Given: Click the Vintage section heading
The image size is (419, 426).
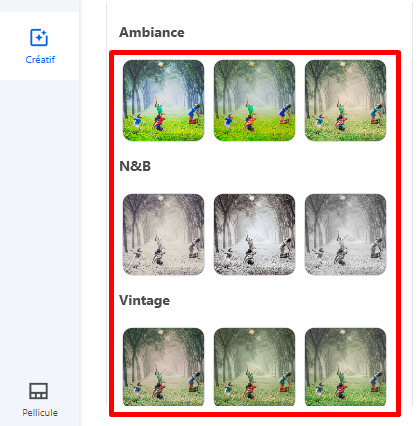Looking at the screenshot, I should pyautogui.click(x=144, y=300).
